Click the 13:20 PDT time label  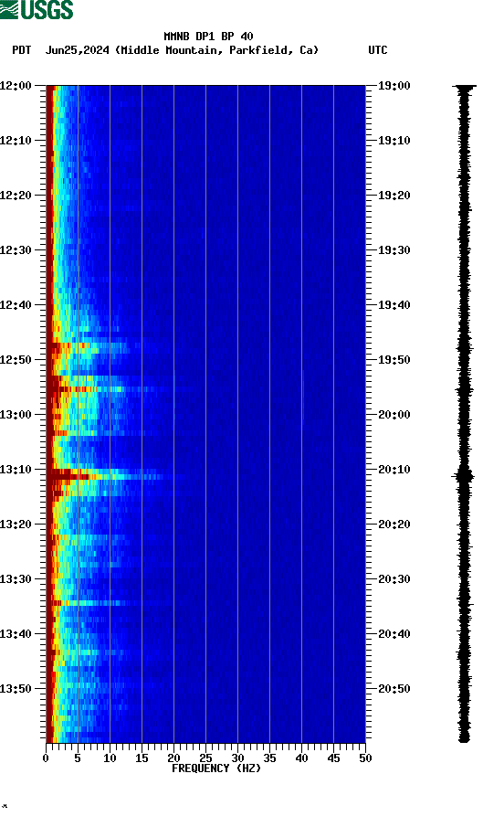[16, 525]
